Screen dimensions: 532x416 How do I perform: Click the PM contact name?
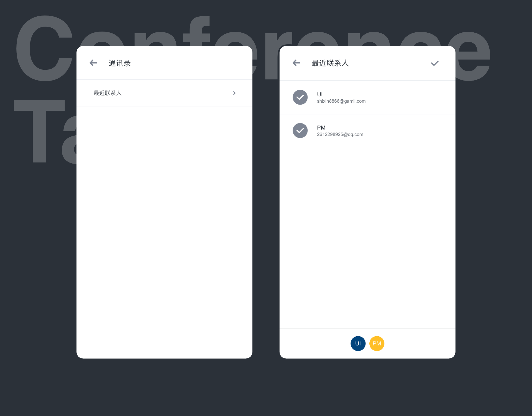pos(321,128)
